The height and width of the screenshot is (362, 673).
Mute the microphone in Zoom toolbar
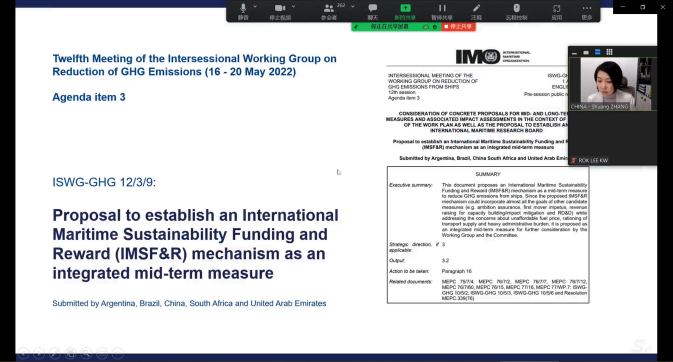click(x=243, y=11)
